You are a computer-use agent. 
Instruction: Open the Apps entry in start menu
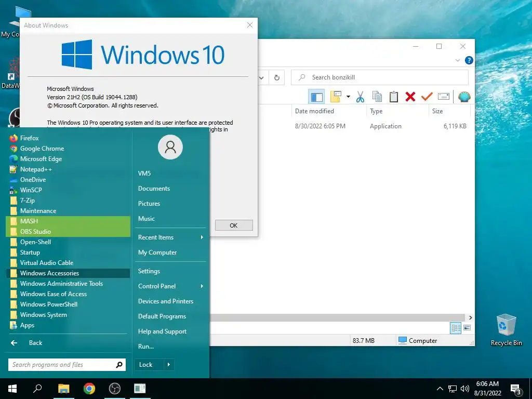pyautogui.click(x=68, y=325)
